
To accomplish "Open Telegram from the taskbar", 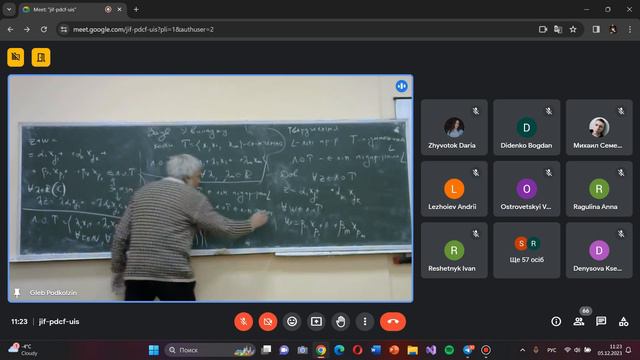I will (468, 350).
